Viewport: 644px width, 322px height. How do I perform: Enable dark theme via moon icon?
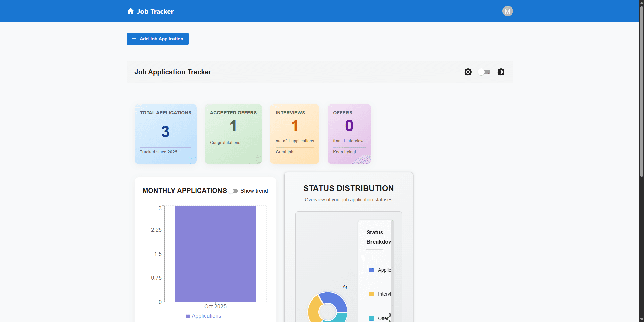coord(500,72)
